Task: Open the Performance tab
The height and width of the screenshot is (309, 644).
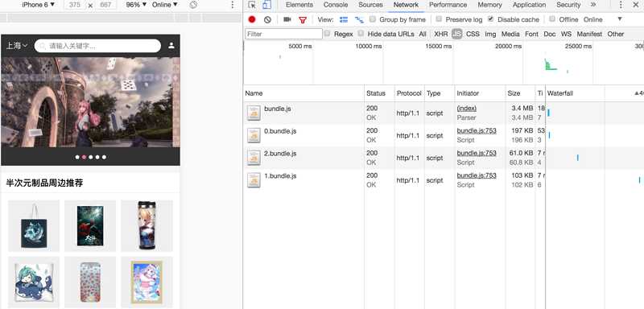Action: pos(448,5)
